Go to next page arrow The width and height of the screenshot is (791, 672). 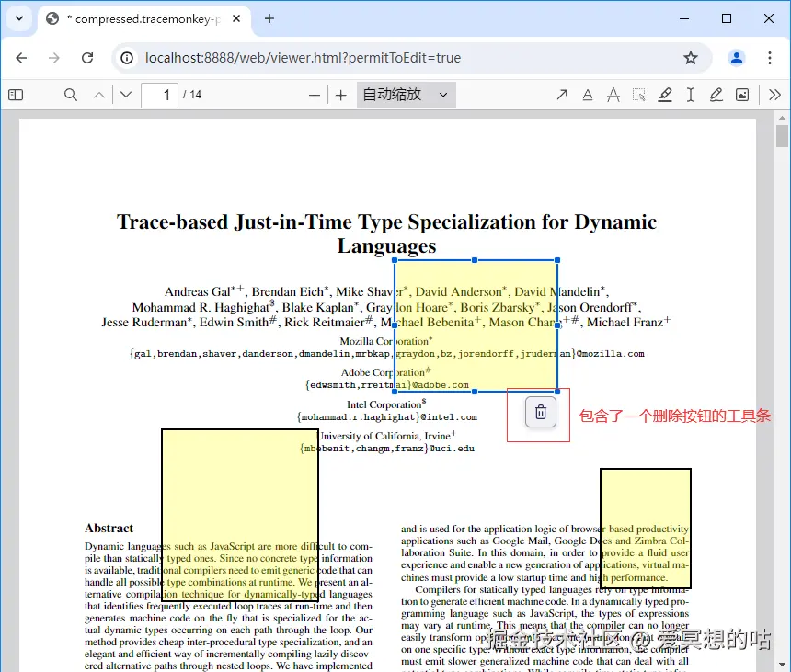click(x=126, y=95)
